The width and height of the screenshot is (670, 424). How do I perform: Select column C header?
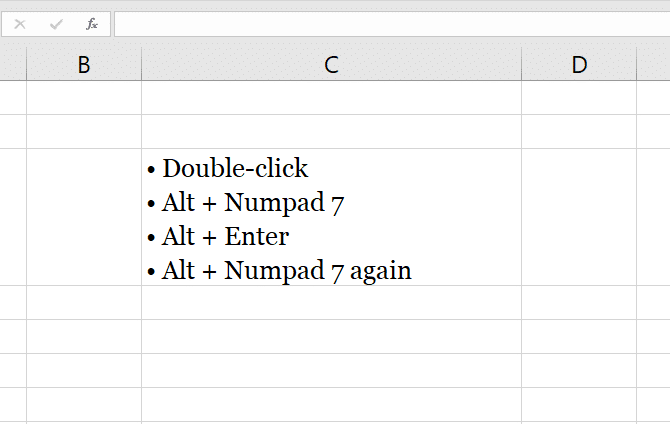332,64
